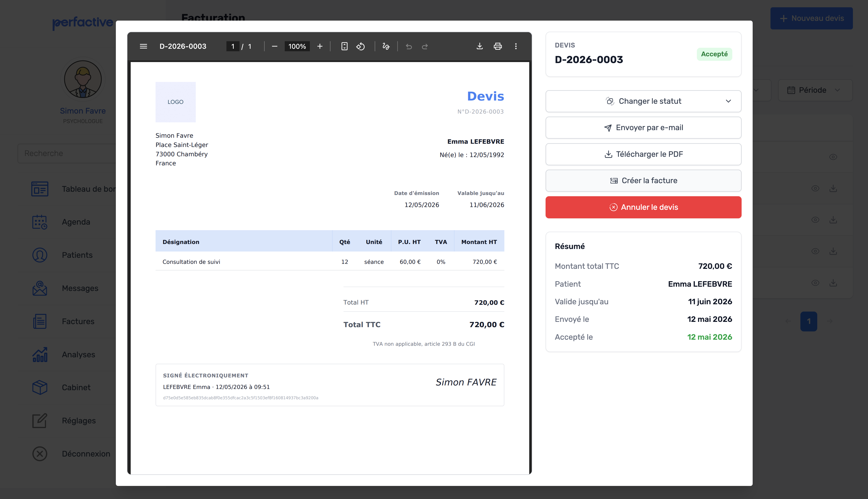Image resolution: width=868 pixels, height=499 pixels.
Task: Click the page number field in PDF toolbar
Action: coord(233,46)
